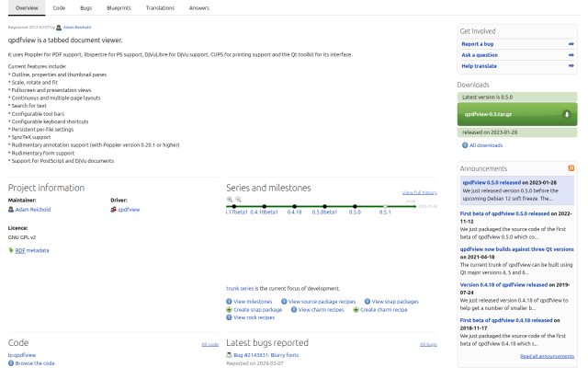588x368 pixels.
Task: Switch to the Bugs tab
Action: pos(85,8)
